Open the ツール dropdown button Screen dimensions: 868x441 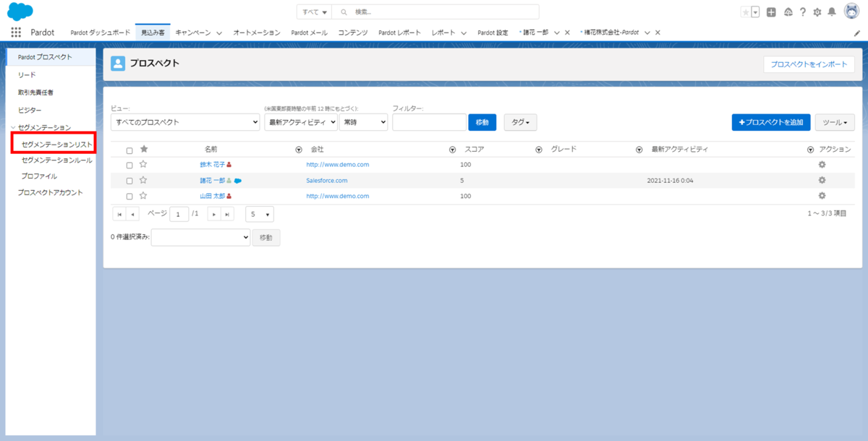coord(835,122)
